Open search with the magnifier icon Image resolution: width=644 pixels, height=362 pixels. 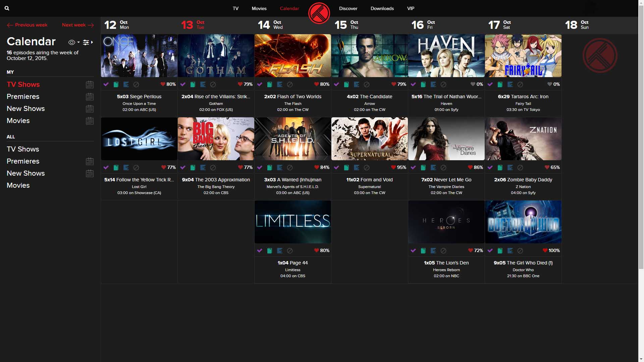pos(7,8)
